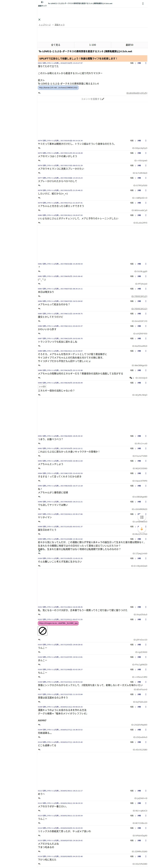This screenshot has width=148, height=868.
Task: Open the kebab menu on post 0090
Action: pyautogui.click(x=146, y=383)
